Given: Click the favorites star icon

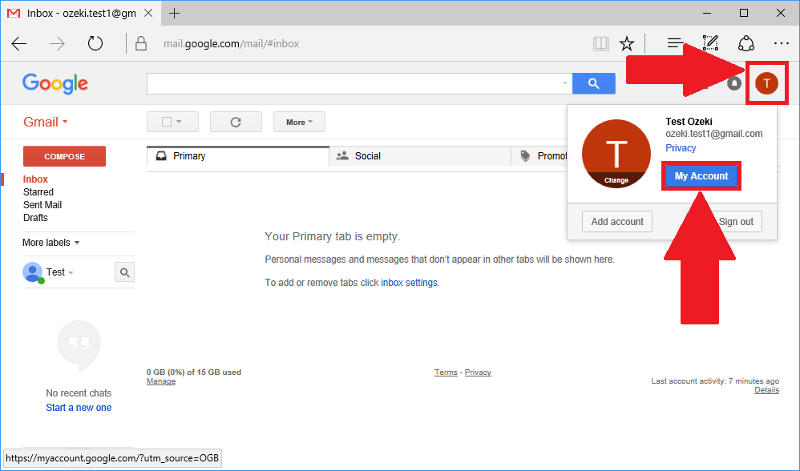Looking at the screenshot, I should 627,43.
